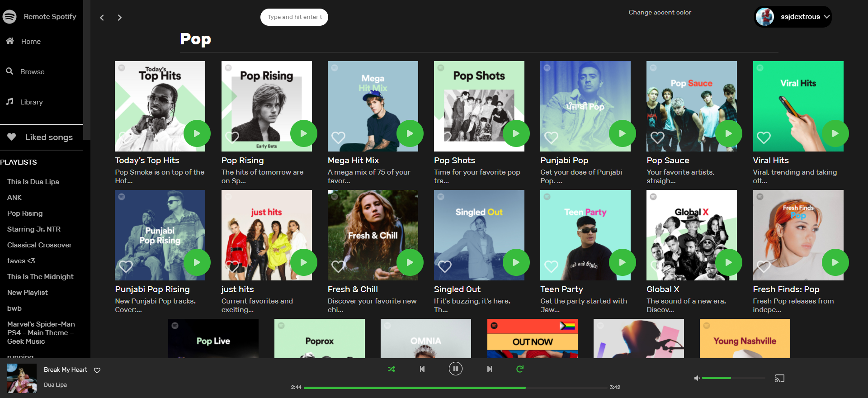The height and width of the screenshot is (398, 868).
Task: Play Fresh Finds: Pop playlist
Action: click(835, 262)
